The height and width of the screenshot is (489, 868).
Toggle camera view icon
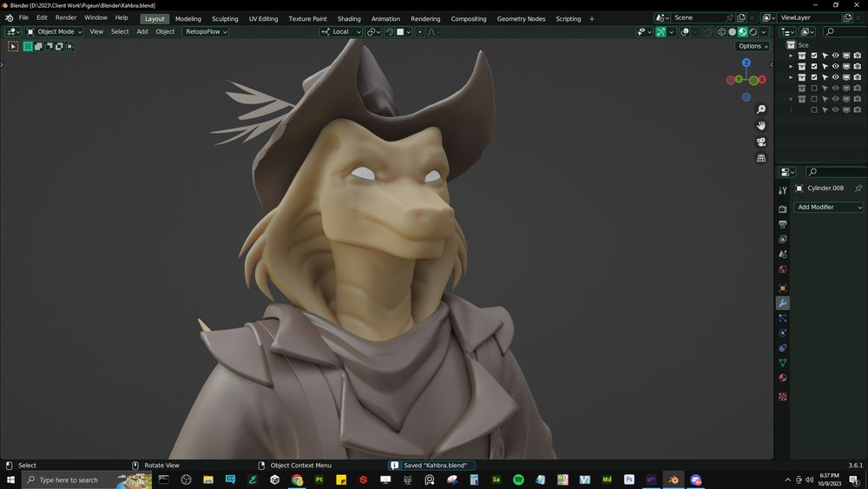(x=761, y=142)
